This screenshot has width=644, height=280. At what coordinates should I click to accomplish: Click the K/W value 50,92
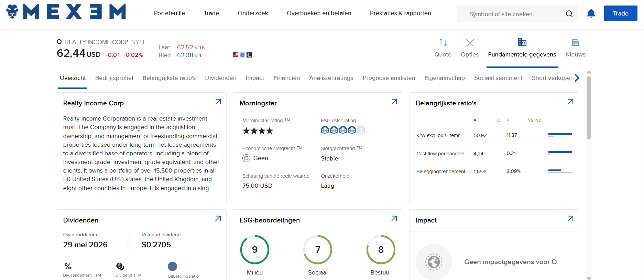coord(480,135)
